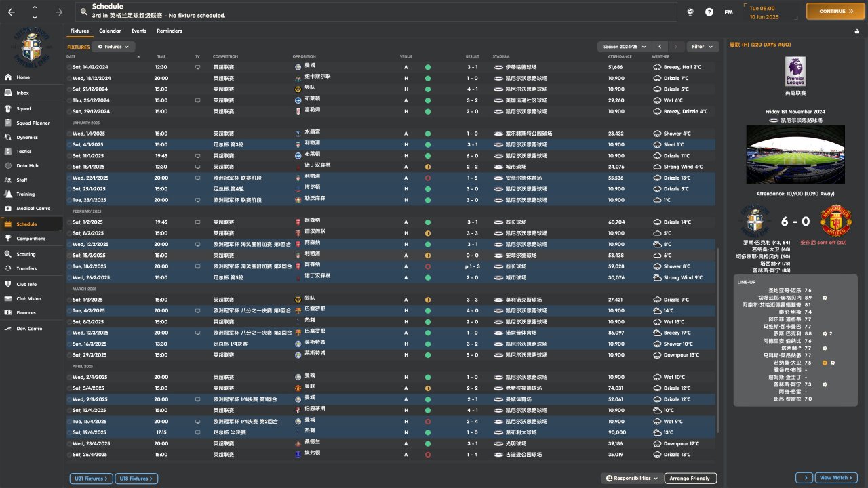Screen dimensions: 868x488
Task: Click the View Match button
Action: [x=836, y=478]
